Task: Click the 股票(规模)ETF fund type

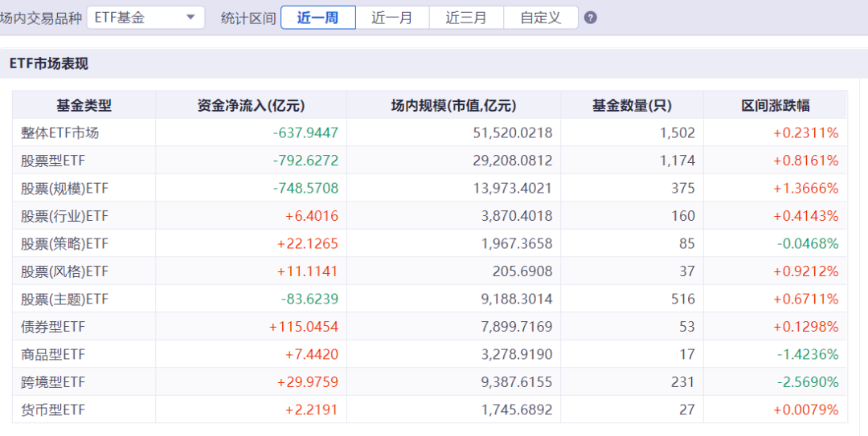Action: pyautogui.click(x=65, y=189)
